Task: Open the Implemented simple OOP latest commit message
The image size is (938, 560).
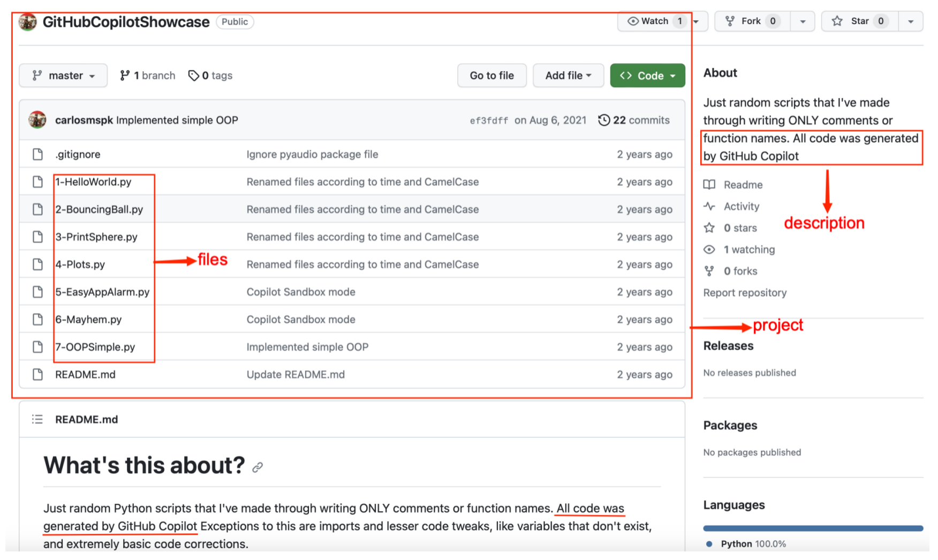Action: pyautogui.click(x=177, y=120)
